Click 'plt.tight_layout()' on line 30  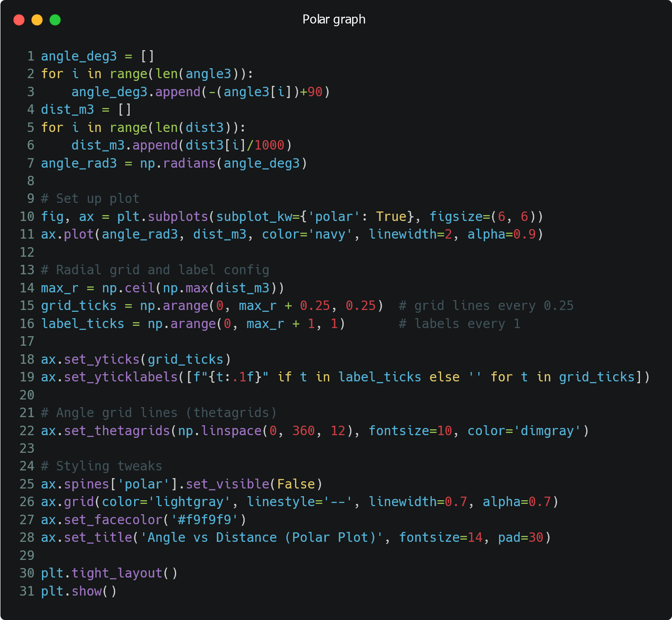(x=109, y=573)
